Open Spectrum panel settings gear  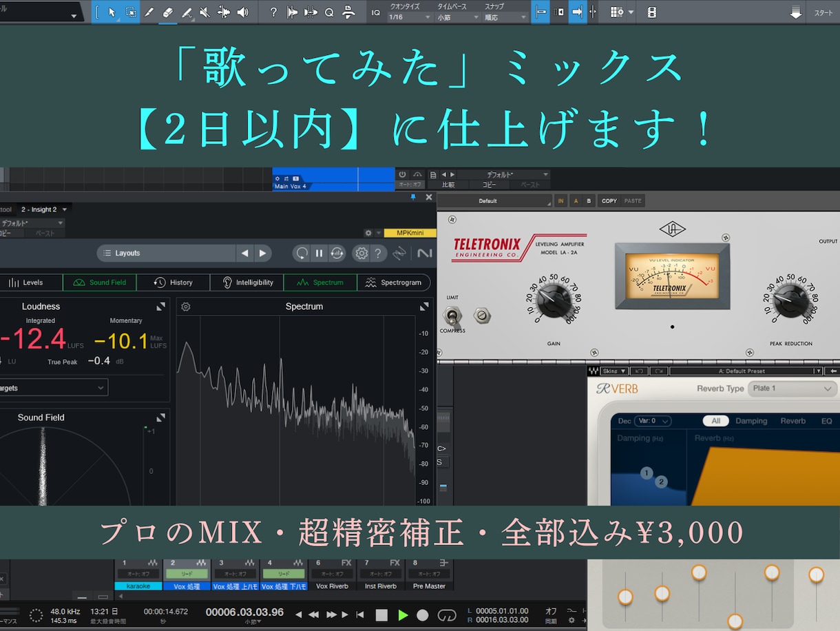(185, 307)
